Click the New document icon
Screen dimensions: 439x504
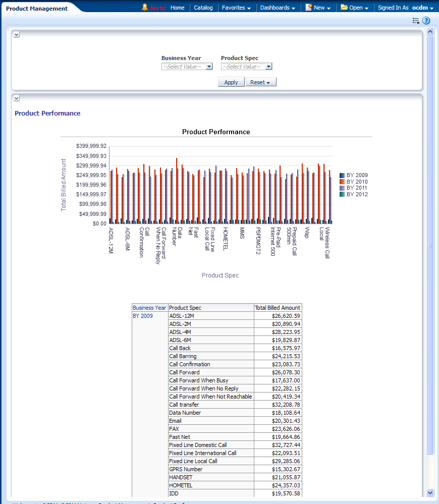(x=309, y=8)
